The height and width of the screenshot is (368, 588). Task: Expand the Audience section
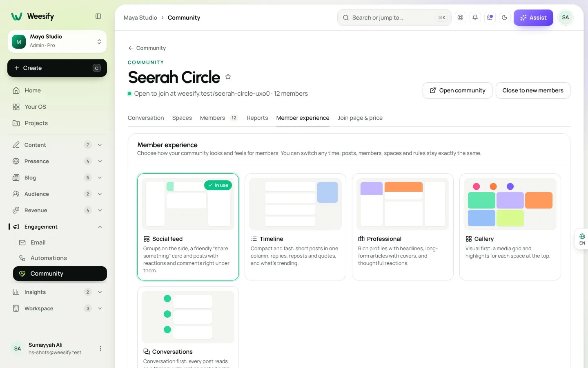tap(57, 194)
